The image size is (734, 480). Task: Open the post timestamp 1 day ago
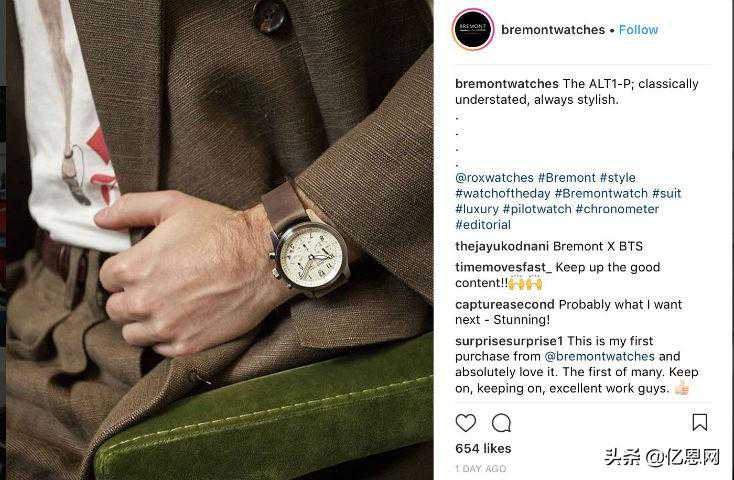point(481,469)
